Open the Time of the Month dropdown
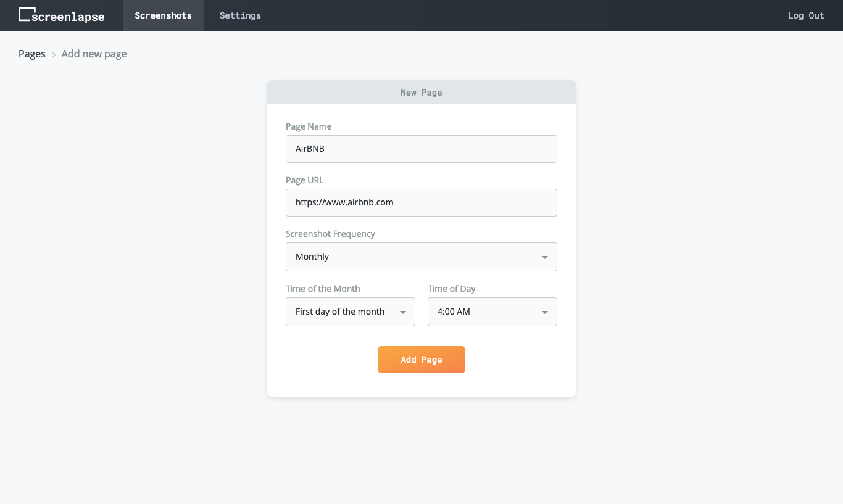The height and width of the screenshot is (504, 843). [x=351, y=312]
